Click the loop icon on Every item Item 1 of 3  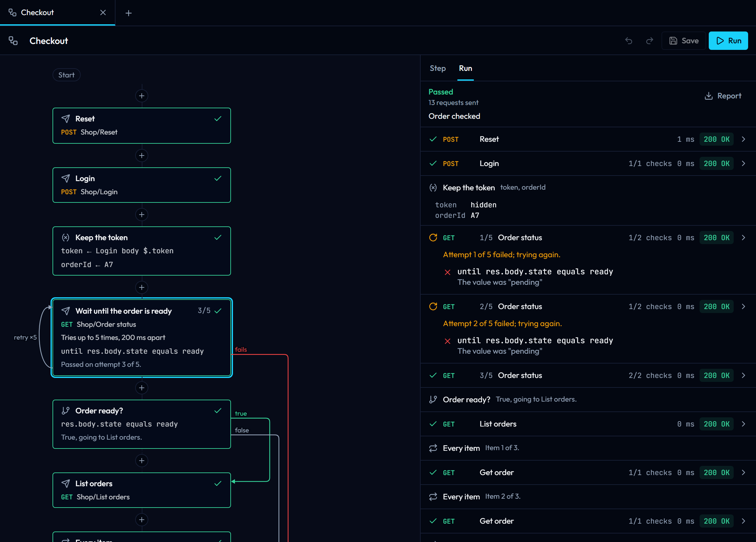pos(433,448)
